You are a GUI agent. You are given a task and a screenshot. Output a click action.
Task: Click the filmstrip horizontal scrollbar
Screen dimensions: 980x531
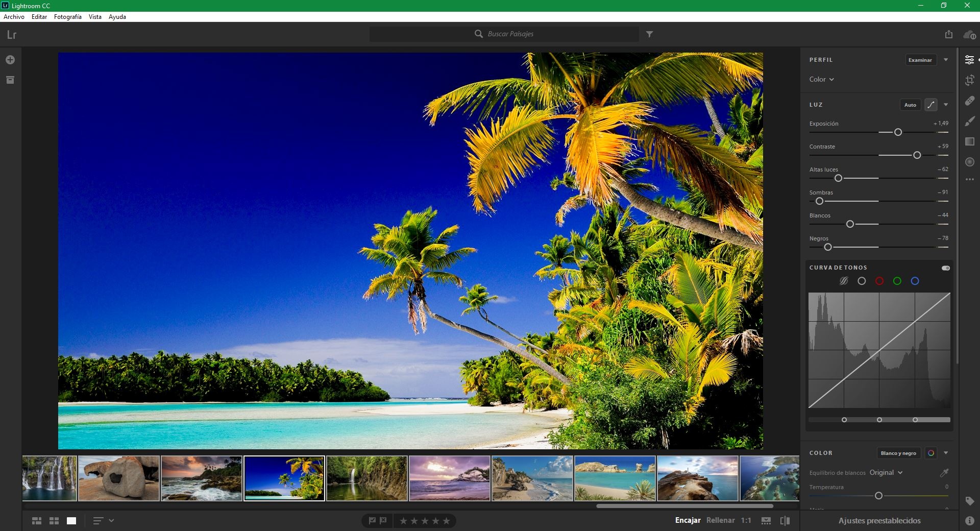click(684, 506)
